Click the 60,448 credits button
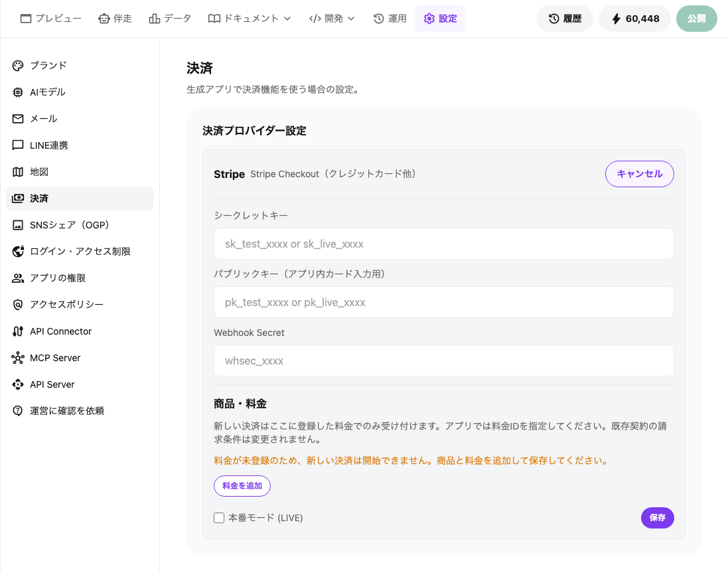 pos(634,19)
